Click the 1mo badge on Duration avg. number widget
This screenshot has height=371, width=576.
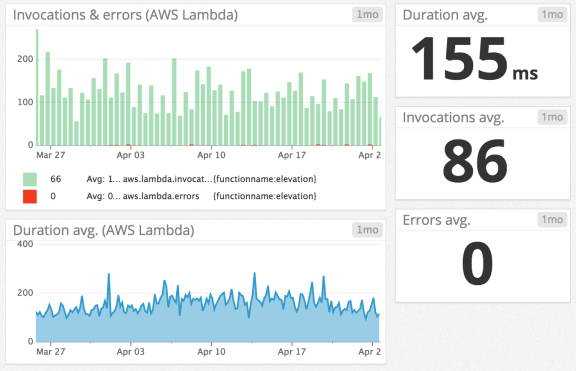[x=552, y=15]
